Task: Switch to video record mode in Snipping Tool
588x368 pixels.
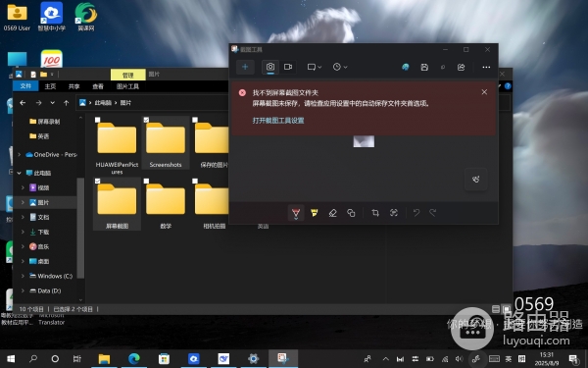Action: [288, 67]
